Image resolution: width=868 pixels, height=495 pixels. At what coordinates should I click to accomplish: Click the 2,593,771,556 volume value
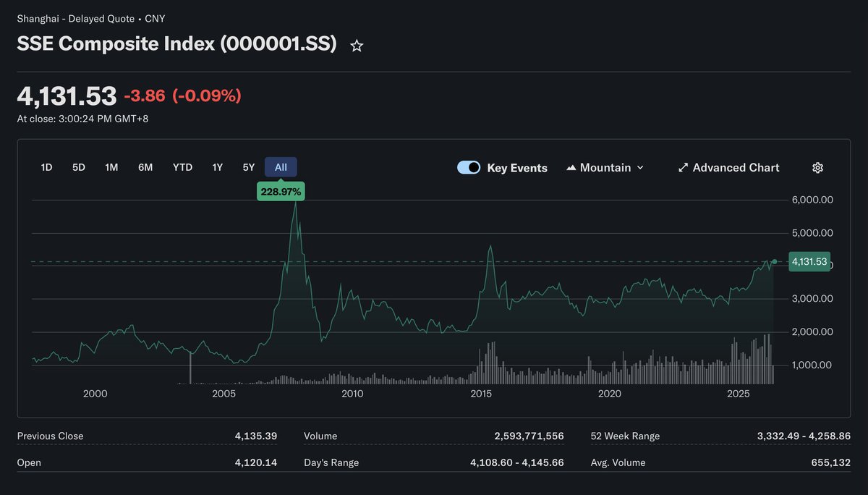pyautogui.click(x=529, y=436)
